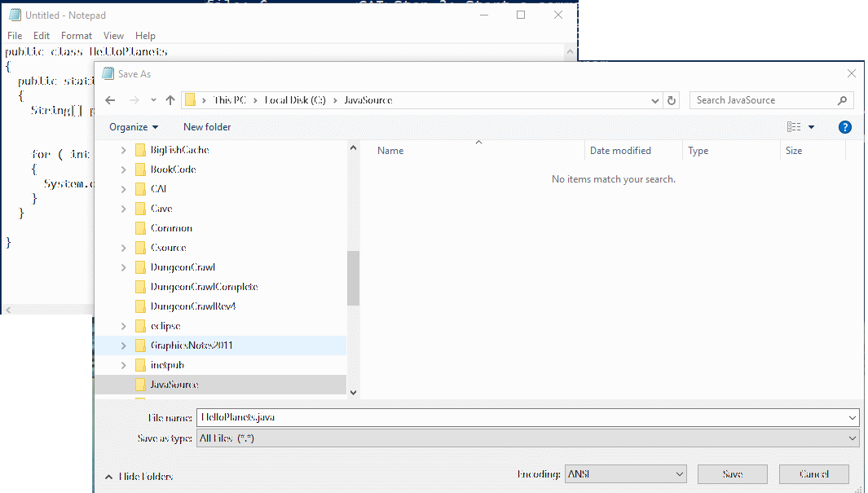The image size is (868, 493).
Task: Expand the GraphicsNotes2011 folder node
Action: [x=123, y=346]
